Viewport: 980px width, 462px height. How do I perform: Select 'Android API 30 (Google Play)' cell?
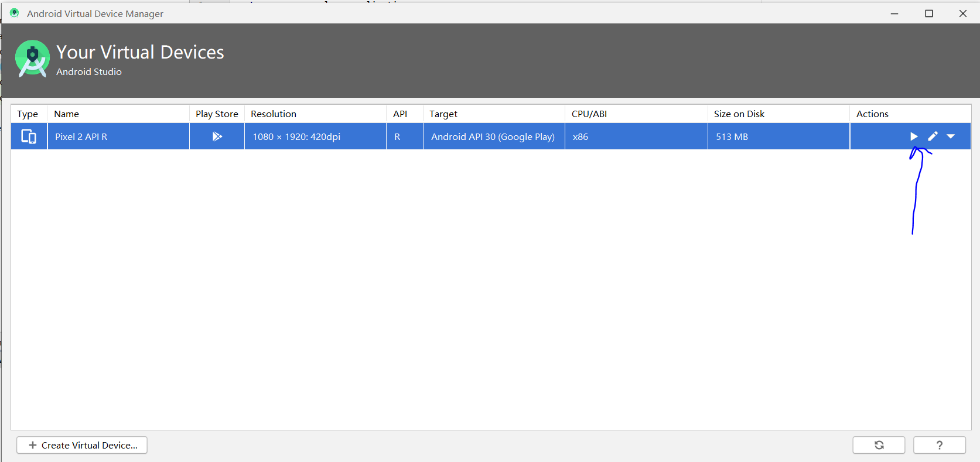coord(494,136)
